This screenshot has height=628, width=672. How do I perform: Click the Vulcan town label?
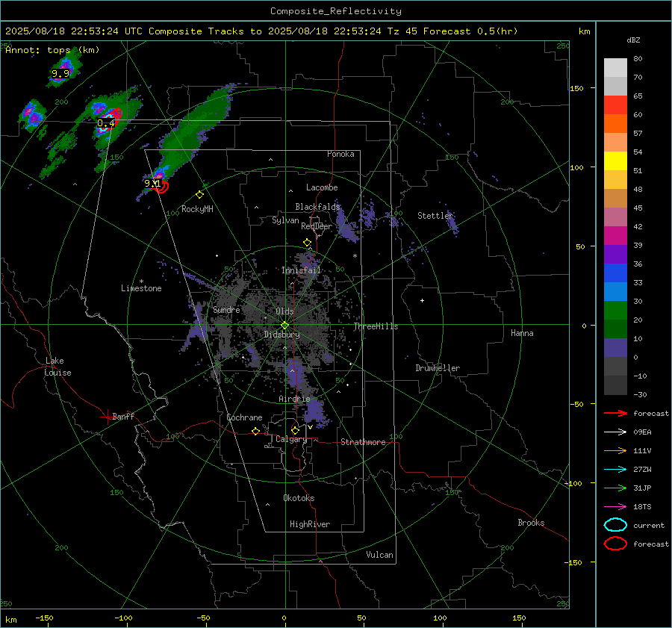380,555
